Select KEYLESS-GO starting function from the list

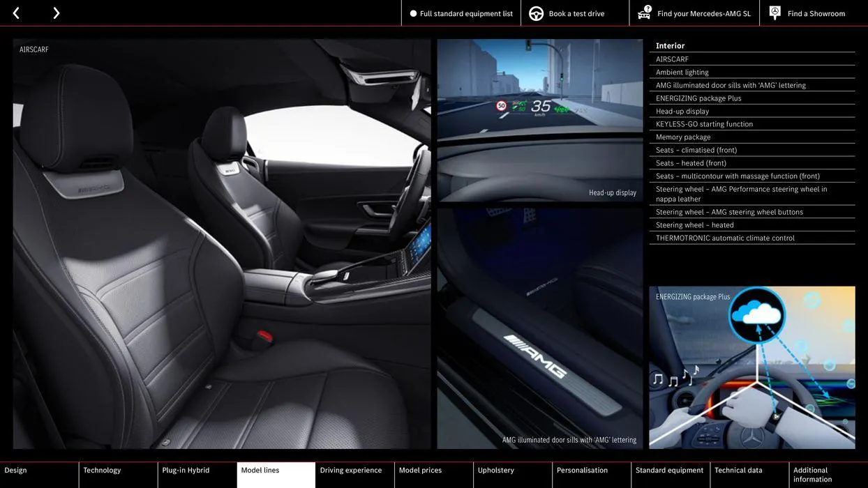pos(705,123)
